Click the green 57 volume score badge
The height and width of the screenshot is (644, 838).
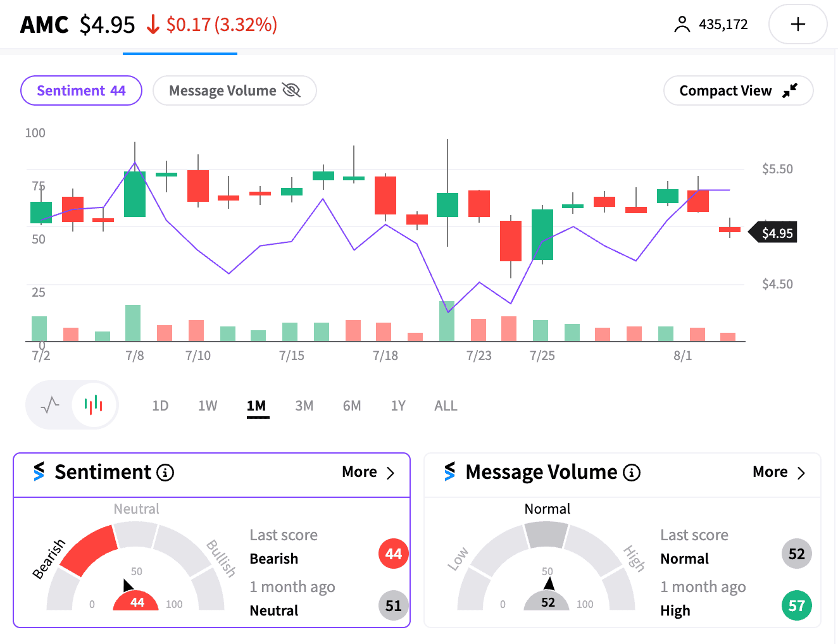(797, 606)
